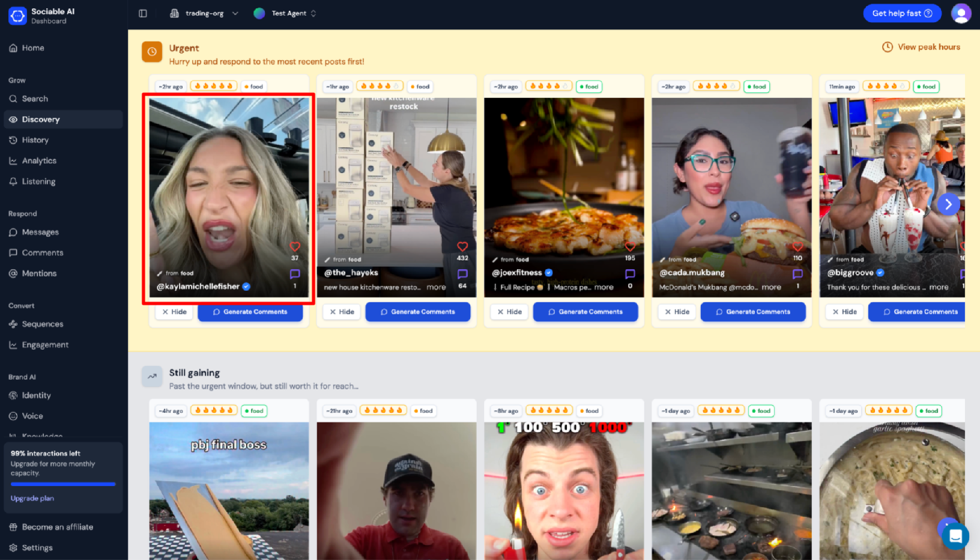Hide the kaylamichellefisher post
Viewport: 980px width, 560px height.
click(x=175, y=312)
